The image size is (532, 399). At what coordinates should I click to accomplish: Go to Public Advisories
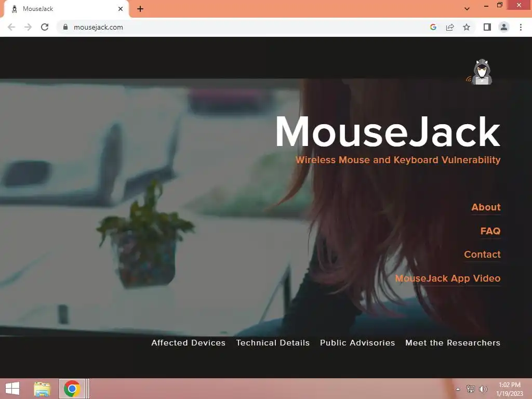point(357,343)
